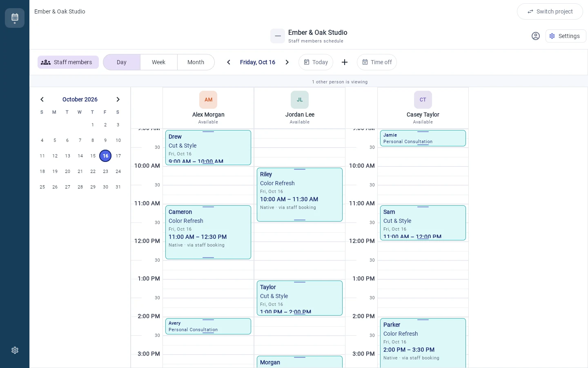Open the sidebar settings gear icon
Screen dimensions: 588x368
tap(15, 350)
